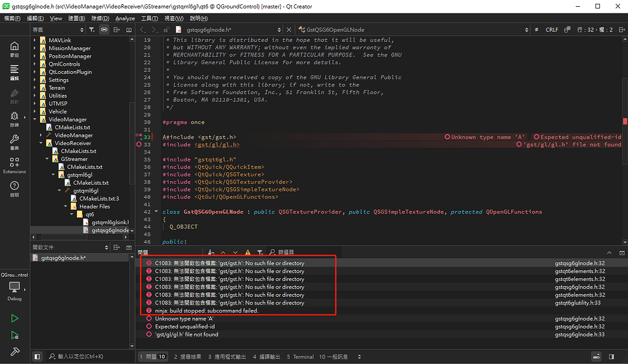Click the funnel filter icon above project tree
This screenshot has width=628, height=364.
pos(92,29)
